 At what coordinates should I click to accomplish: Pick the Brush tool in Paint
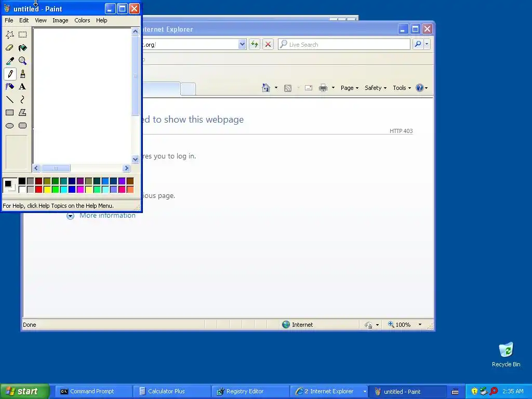pyautogui.click(x=22, y=74)
